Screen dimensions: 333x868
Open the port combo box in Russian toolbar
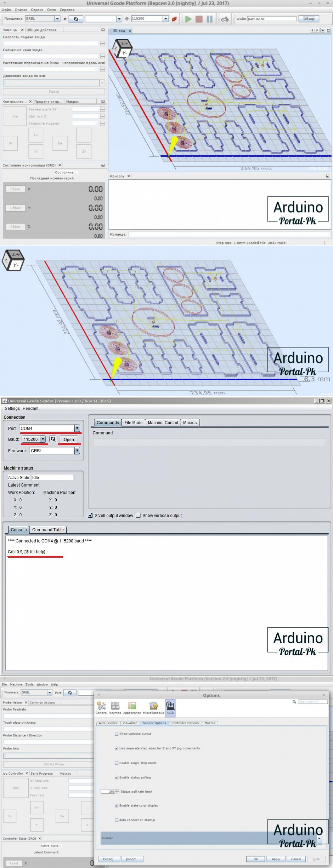click(x=119, y=19)
